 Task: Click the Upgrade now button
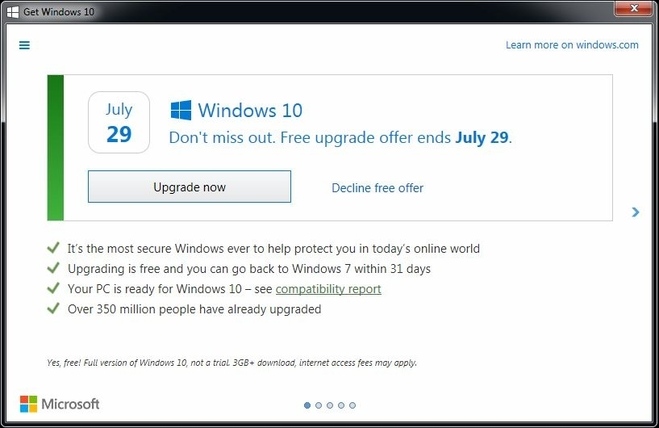pyautogui.click(x=189, y=186)
